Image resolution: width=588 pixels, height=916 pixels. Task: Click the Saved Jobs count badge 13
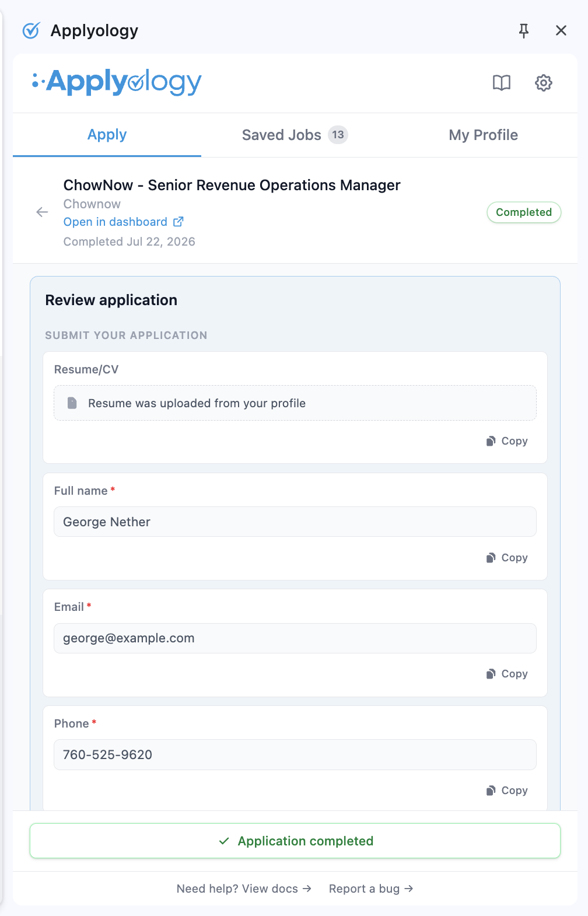(338, 135)
